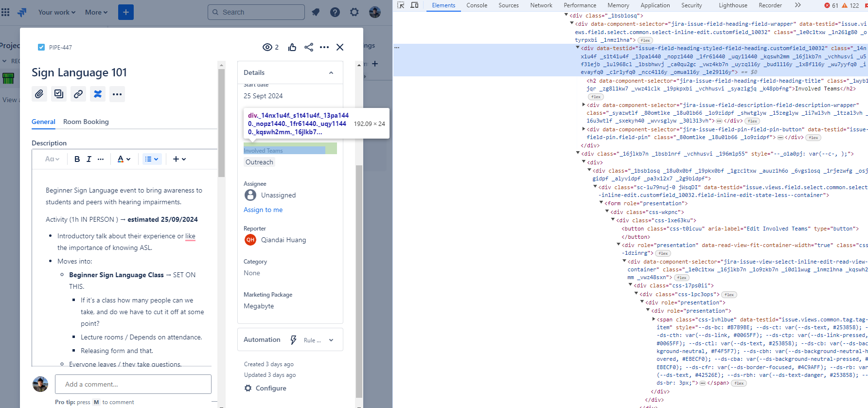Open the app switcher grid icon
The width and height of the screenshot is (868, 408).
[x=5, y=12]
